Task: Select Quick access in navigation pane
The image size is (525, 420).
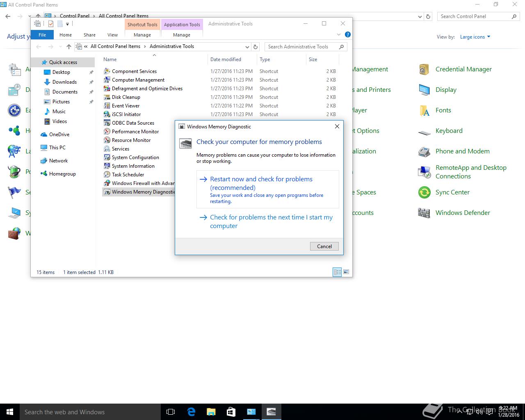Action: (x=63, y=62)
